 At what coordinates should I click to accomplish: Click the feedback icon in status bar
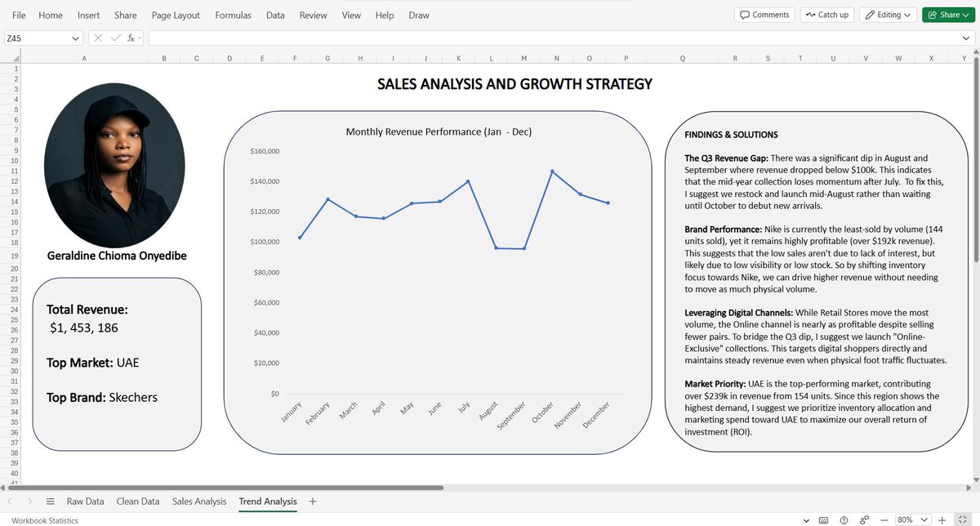[x=863, y=520]
